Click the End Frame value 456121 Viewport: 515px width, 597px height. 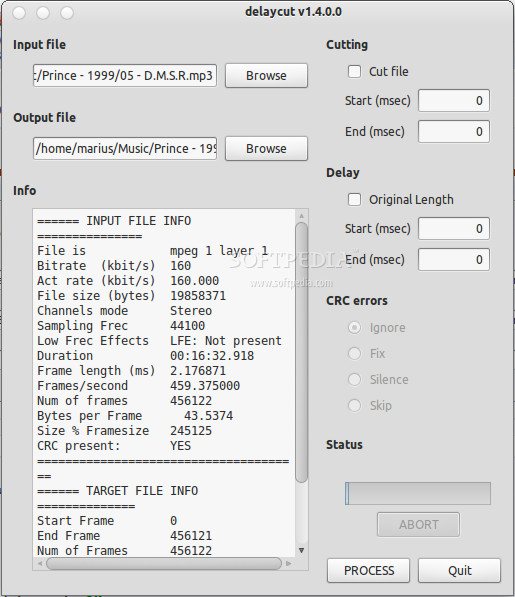point(191,535)
